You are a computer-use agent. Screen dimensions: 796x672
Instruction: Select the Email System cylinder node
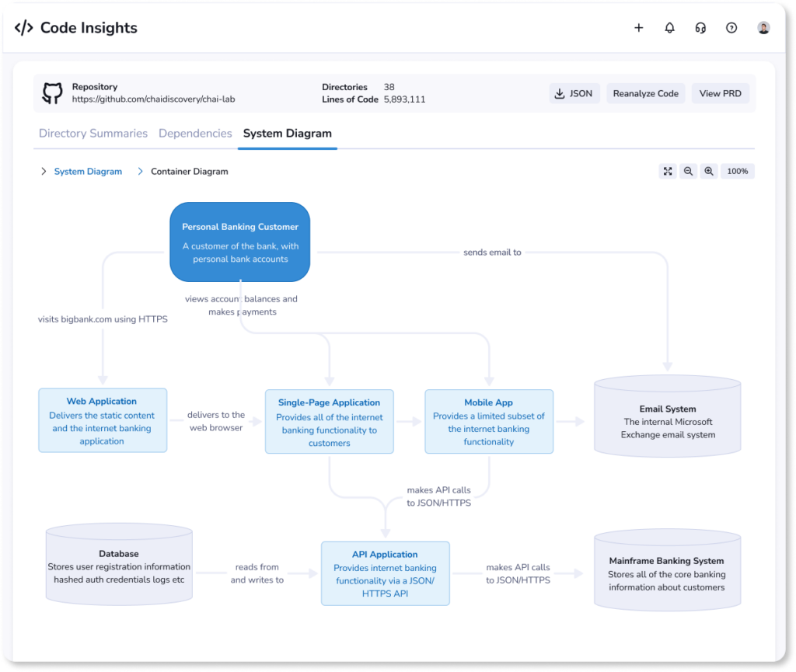668,416
